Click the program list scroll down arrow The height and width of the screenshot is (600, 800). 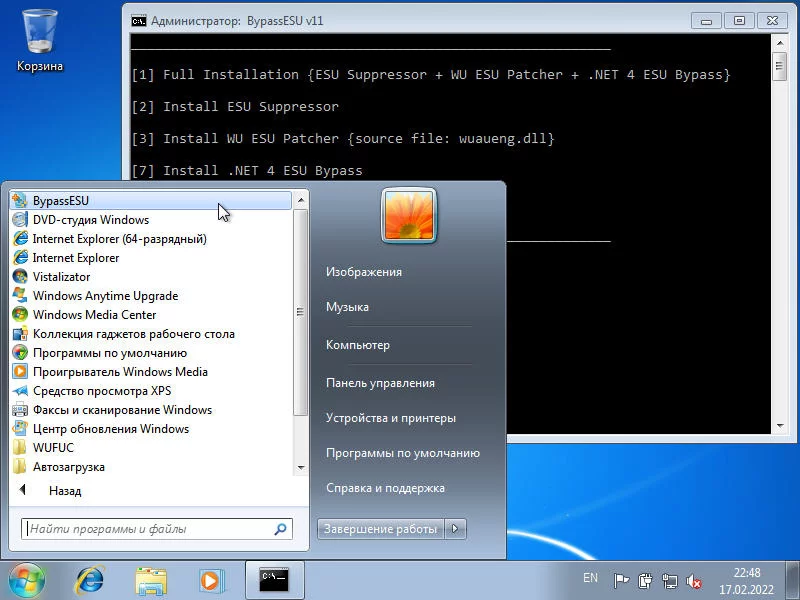click(301, 467)
